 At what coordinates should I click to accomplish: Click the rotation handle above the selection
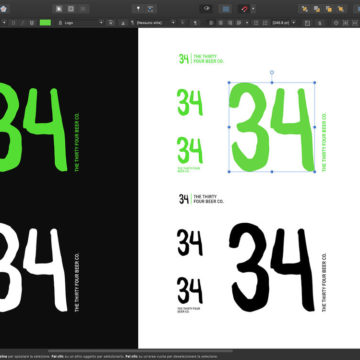point(272,72)
